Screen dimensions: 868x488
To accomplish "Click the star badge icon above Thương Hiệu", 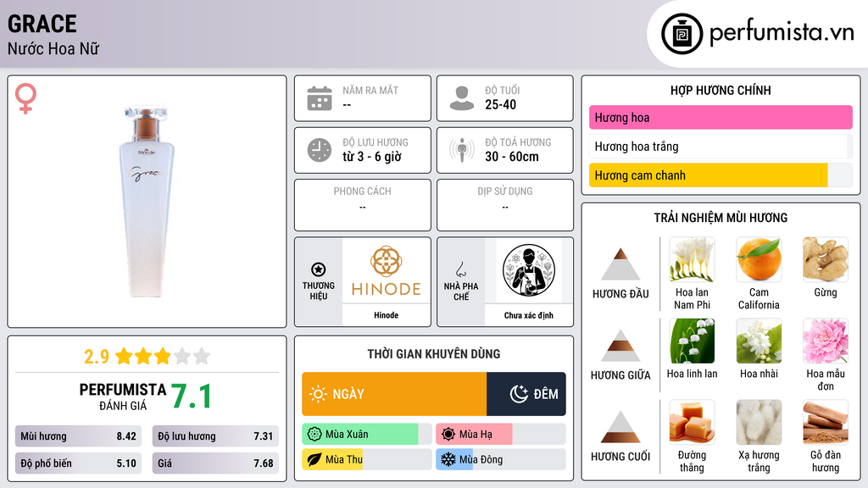I will pyautogui.click(x=319, y=269).
